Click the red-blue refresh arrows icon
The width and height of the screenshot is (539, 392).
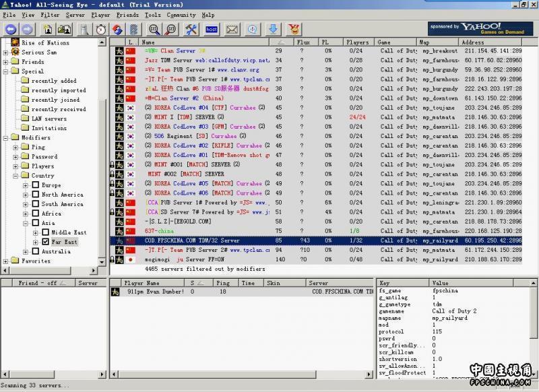pos(117,30)
